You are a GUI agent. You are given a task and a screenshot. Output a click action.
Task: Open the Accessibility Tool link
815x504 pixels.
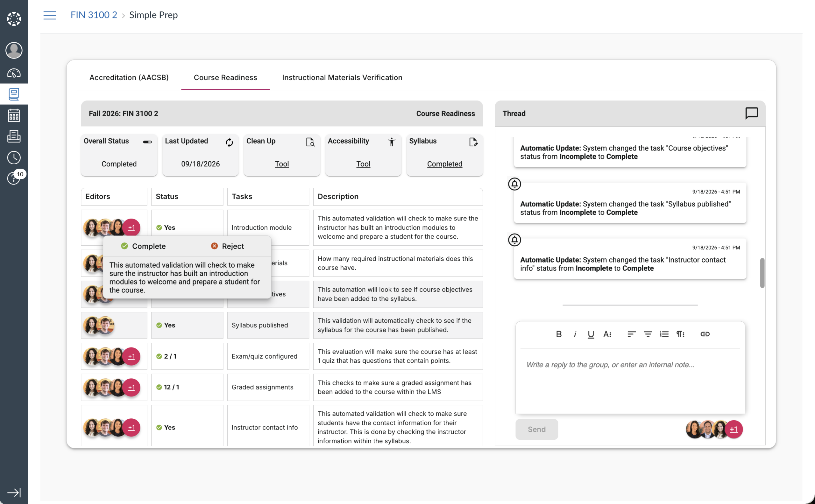(x=363, y=164)
